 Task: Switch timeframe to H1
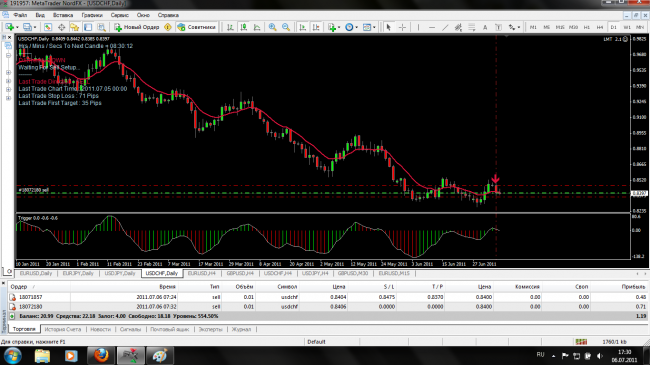587,27
